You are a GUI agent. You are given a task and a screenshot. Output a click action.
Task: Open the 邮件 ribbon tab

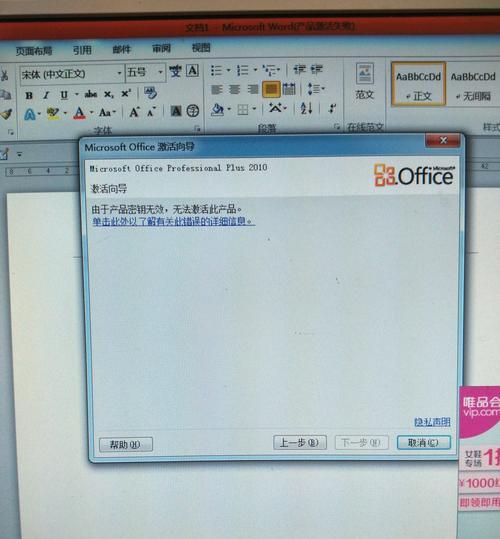(122, 50)
